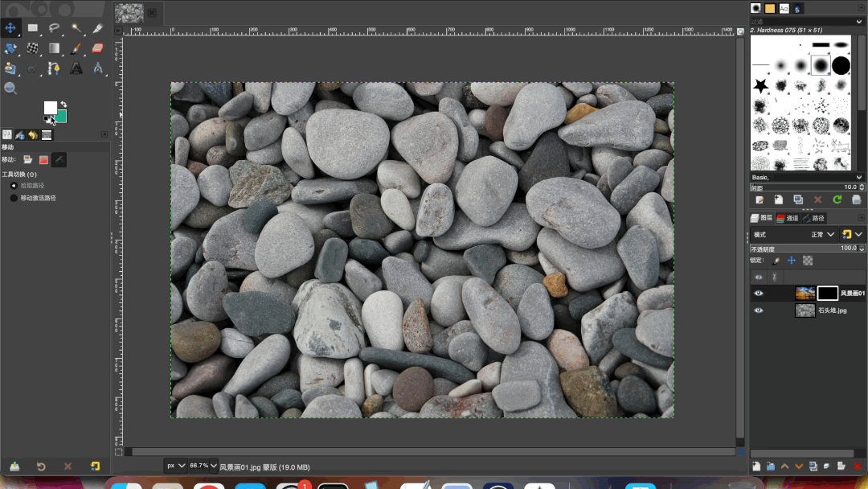
Task: Pick the Eraser tool
Action: (98, 48)
